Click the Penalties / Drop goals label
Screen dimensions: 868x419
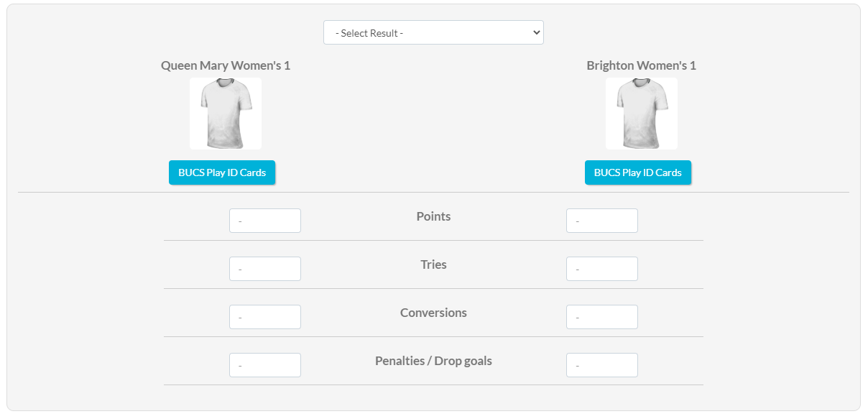(x=433, y=361)
